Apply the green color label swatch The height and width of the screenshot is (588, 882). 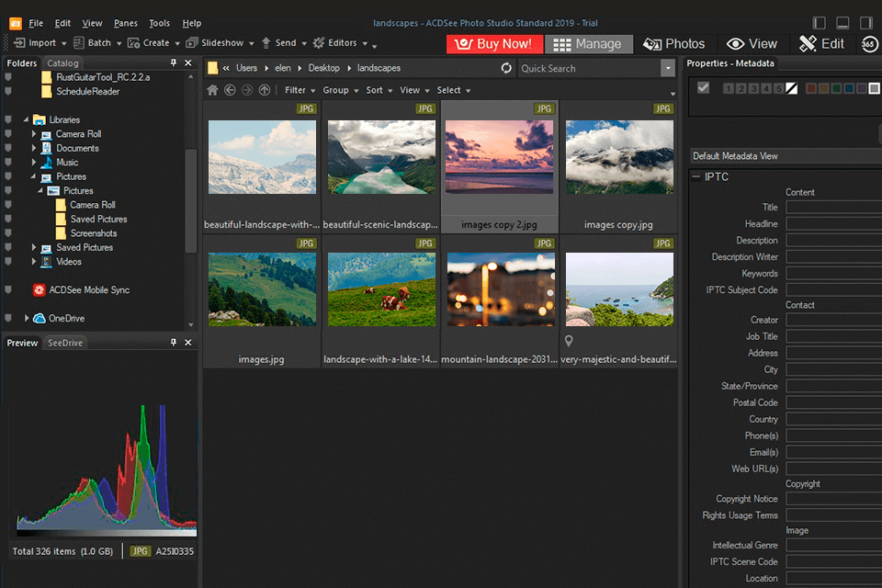click(836, 88)
